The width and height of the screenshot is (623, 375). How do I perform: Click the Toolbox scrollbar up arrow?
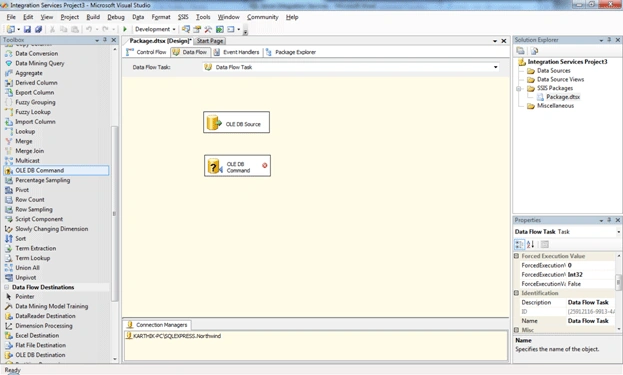(115, 50)
